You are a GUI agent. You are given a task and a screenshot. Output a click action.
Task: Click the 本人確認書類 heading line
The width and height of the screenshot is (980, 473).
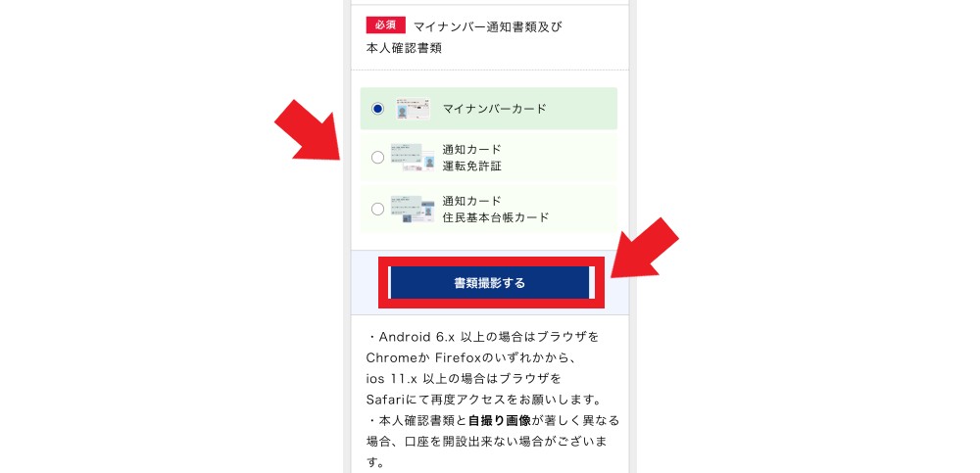click(404, 47)
